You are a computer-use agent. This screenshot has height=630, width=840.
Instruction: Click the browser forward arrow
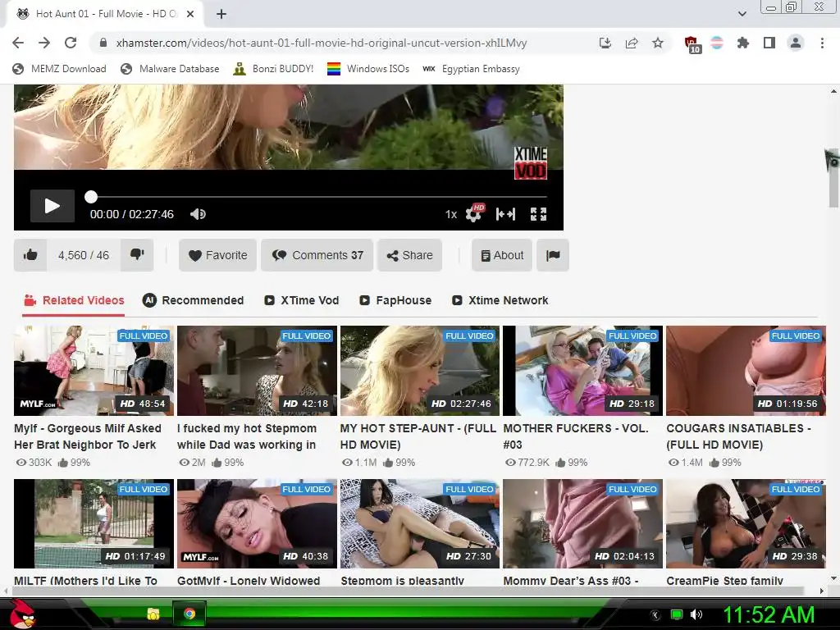pyautogui.click(x=44, y=43)
